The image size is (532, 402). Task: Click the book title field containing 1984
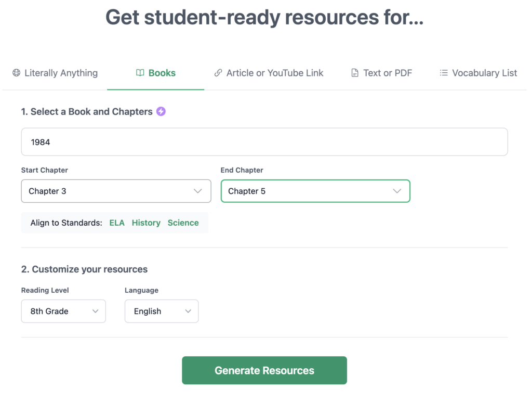(x=264, y=142)
